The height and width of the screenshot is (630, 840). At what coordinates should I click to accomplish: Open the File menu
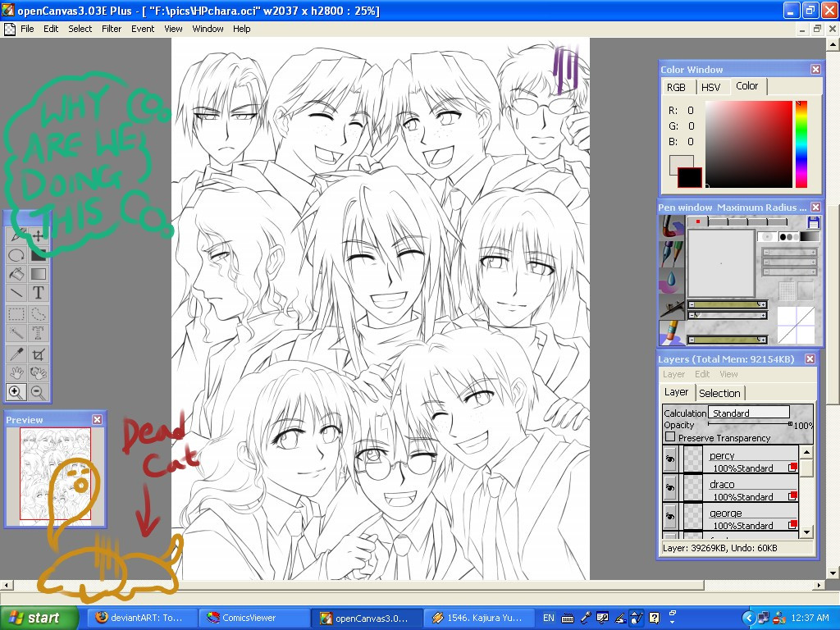[x=27, y=29]
